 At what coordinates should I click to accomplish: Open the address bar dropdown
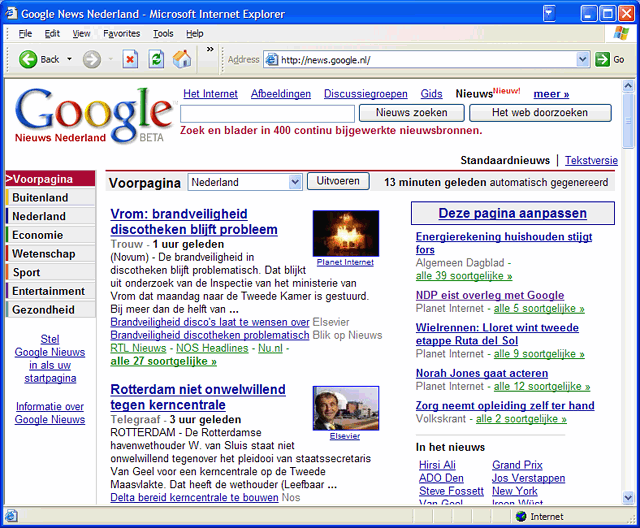pyautogui.click(x=583, y=60)
